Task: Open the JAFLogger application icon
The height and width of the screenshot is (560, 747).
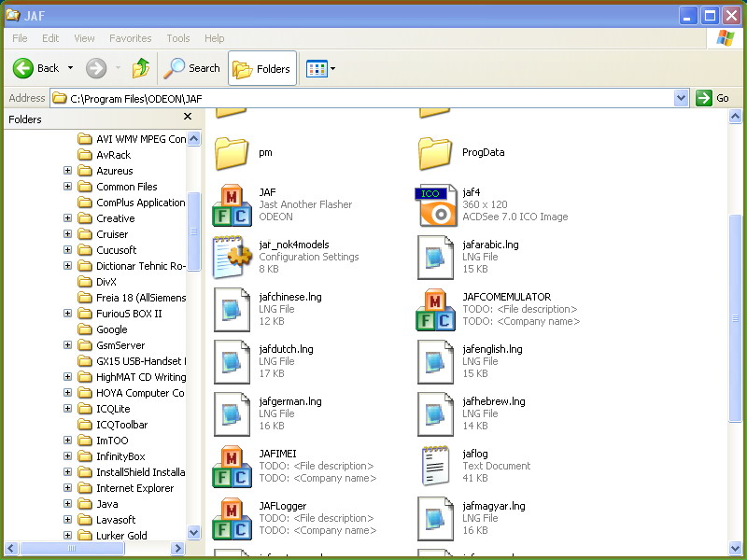Action: click(232, 519)
